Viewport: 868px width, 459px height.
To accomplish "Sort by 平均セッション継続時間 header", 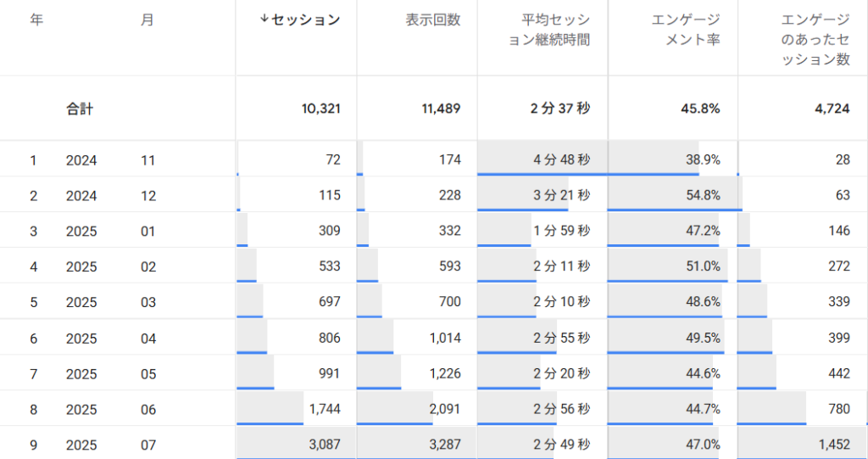I will (x=549, y=30).
